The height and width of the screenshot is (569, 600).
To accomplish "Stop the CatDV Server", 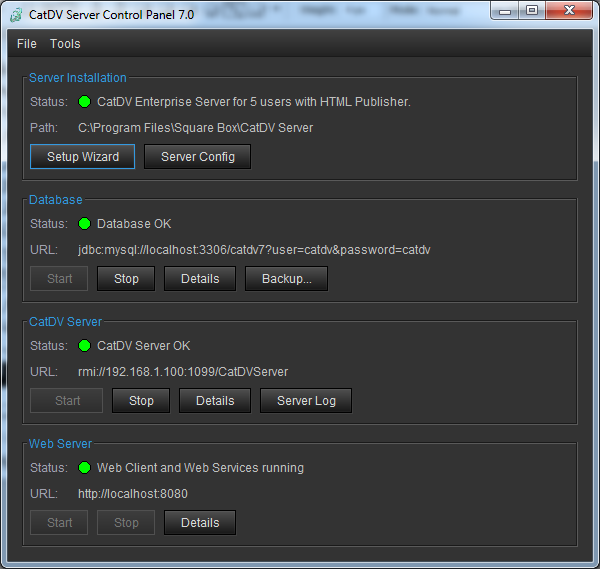I will point(141,401).
